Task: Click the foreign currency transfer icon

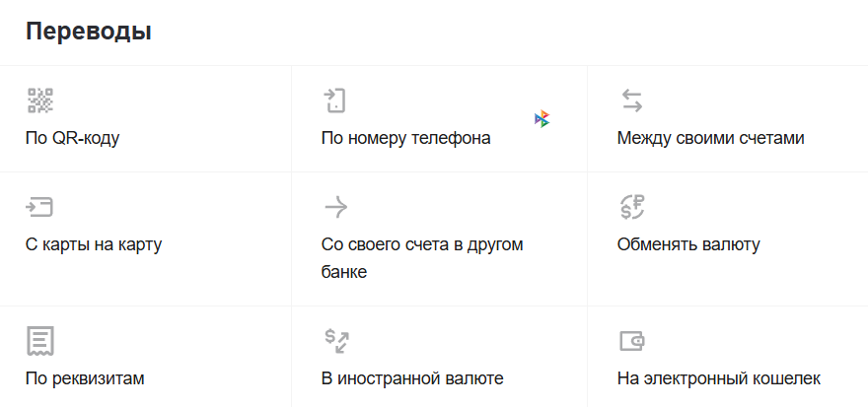Action: 336,341
